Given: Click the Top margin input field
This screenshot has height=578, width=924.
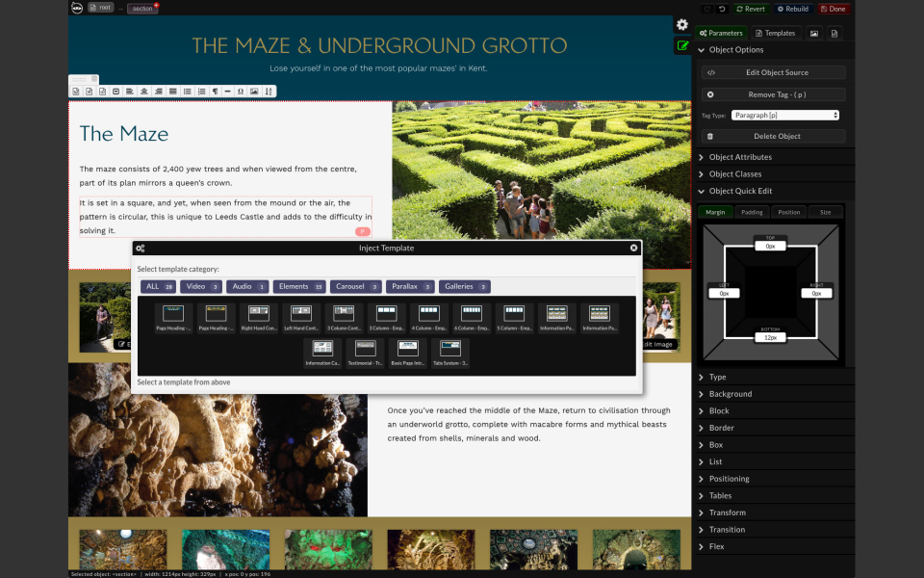Looking at the screenshot, I should (770, 246).
